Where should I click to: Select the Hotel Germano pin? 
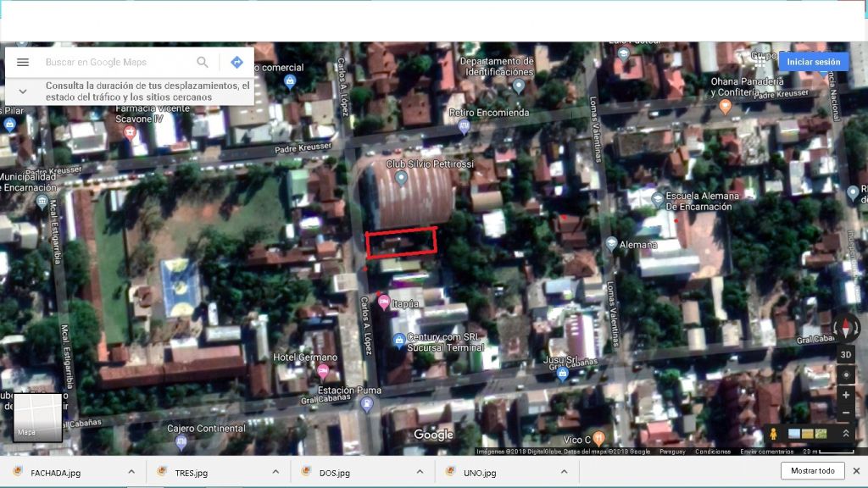(x=323, y=372)
